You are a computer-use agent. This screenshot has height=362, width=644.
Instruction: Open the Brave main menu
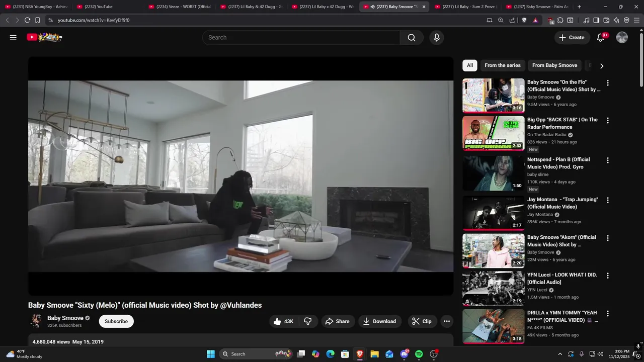636,20
